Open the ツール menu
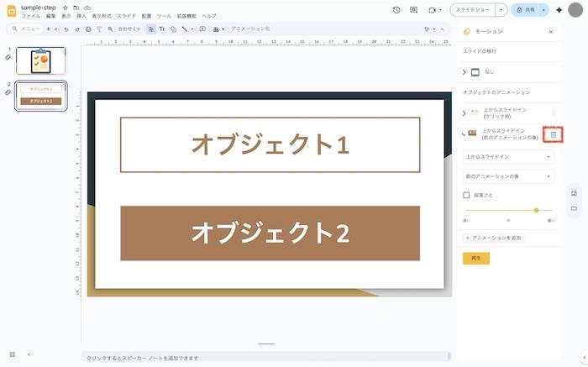The height and width of the screenshot is (367, 588). [164, 16]
